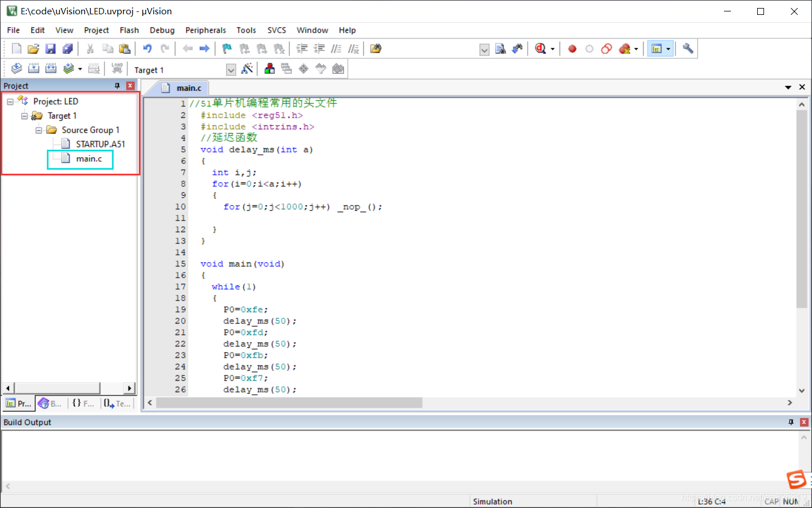Viewport: 812px width, 508px height.
Task: Switch to the Templates panel tab
Action: pyautogui.click(x=118, y=403)
